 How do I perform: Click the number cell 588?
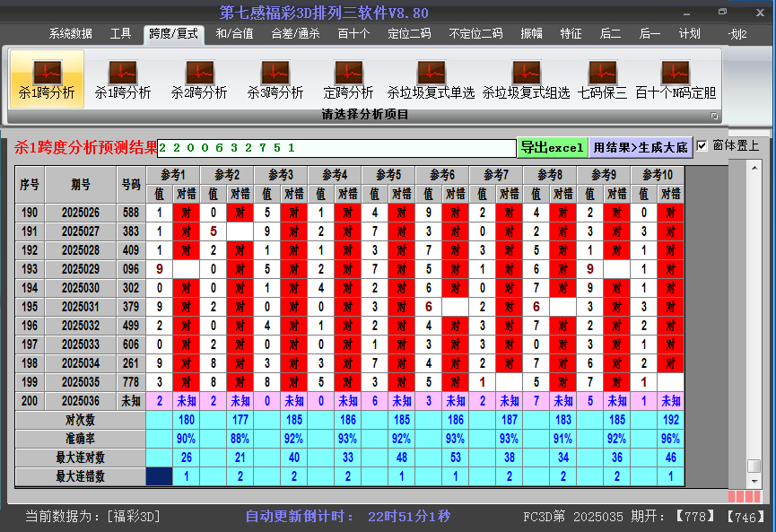(x=131, y=213)
